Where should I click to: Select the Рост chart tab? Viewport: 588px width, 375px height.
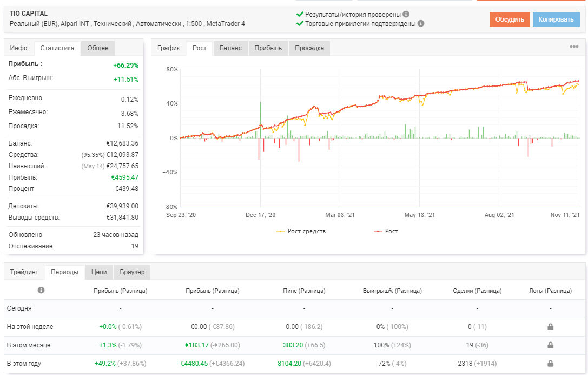pos(200,48)
